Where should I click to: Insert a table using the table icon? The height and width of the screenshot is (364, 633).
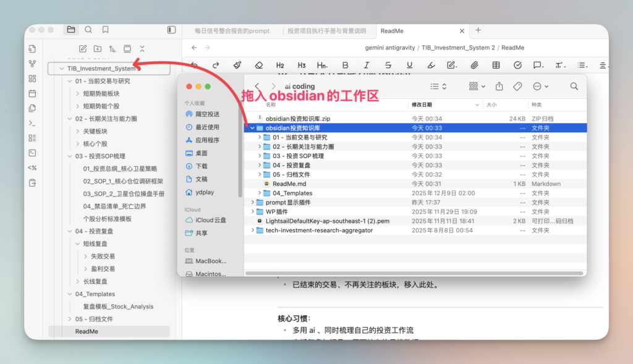tap(496, 65)
